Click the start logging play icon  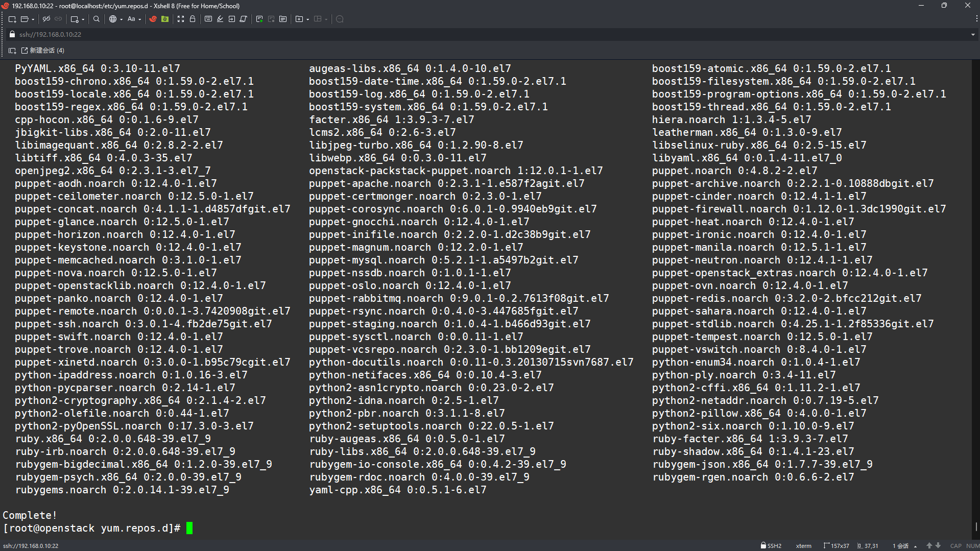coord(259,19)
